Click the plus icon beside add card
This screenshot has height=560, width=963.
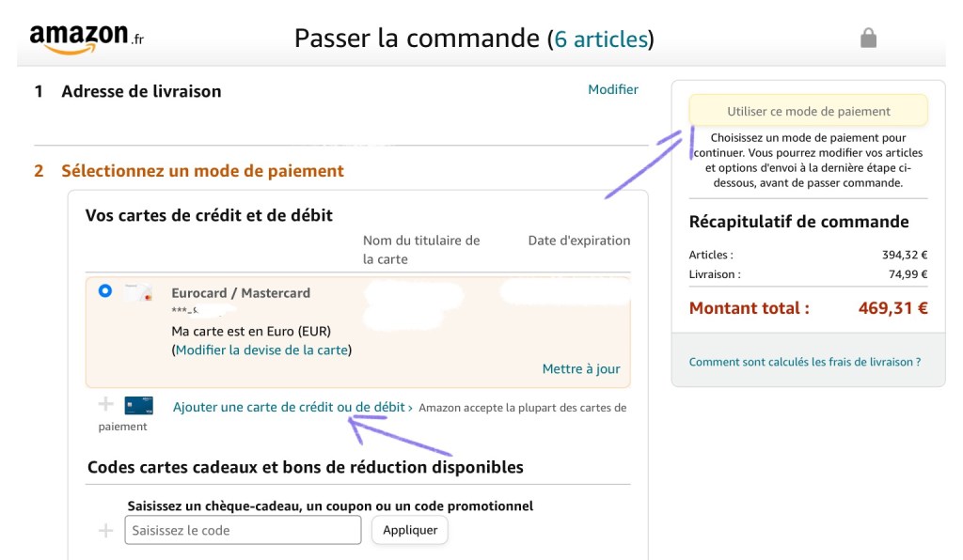[x=105, y=405]
